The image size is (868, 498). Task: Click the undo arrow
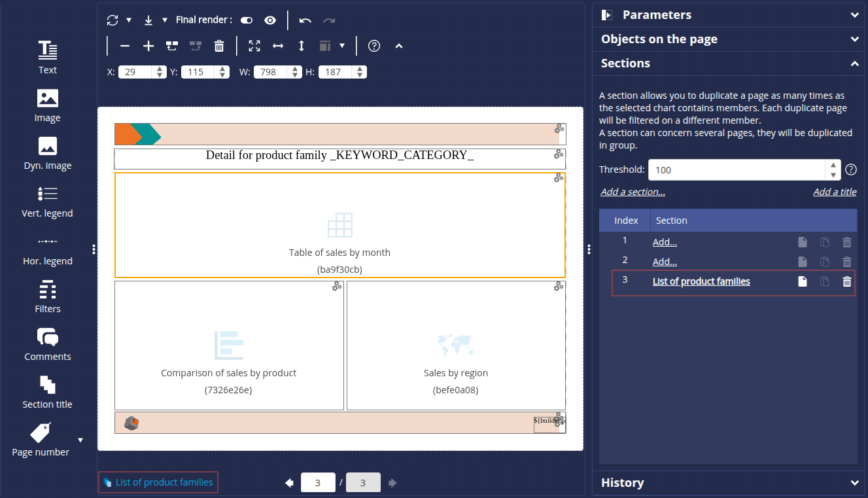[305, 20]
